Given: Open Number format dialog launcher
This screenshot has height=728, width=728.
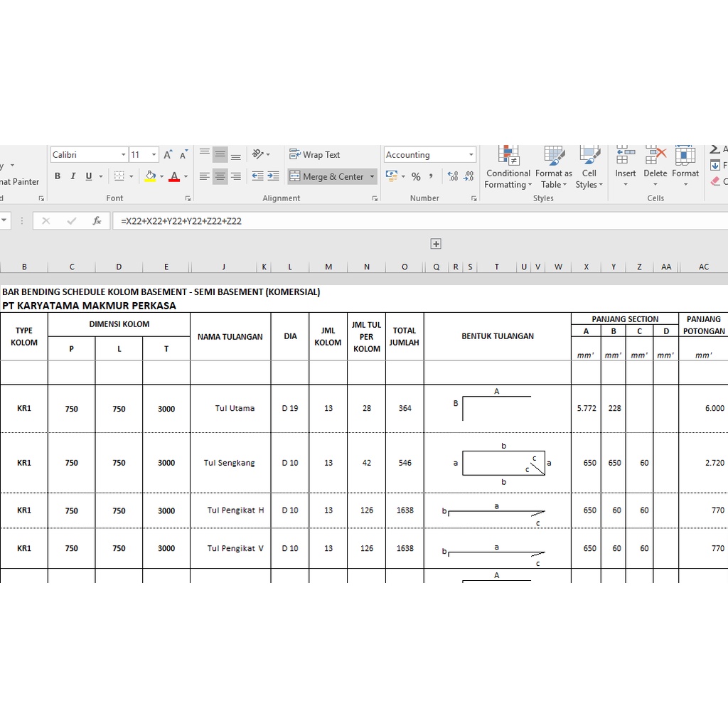Looking at the screenshot, I should click(x=473, y=198).
